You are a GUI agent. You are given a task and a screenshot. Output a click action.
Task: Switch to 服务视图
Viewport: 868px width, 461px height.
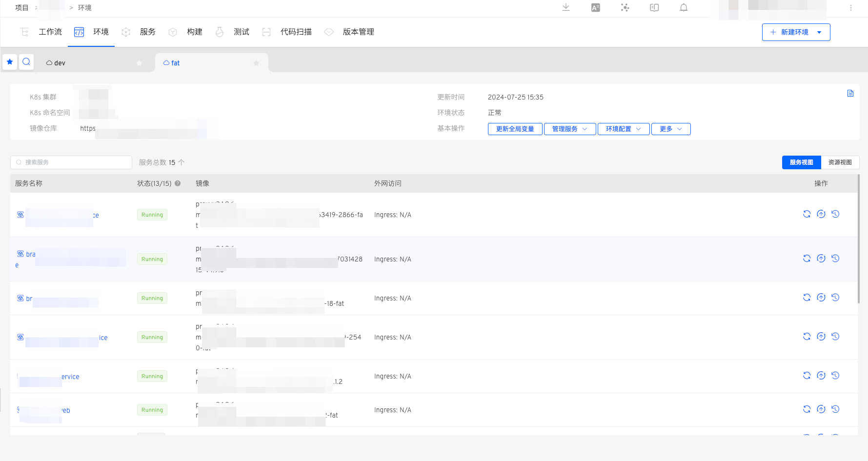pyautogui.click(x=801, y=162)
